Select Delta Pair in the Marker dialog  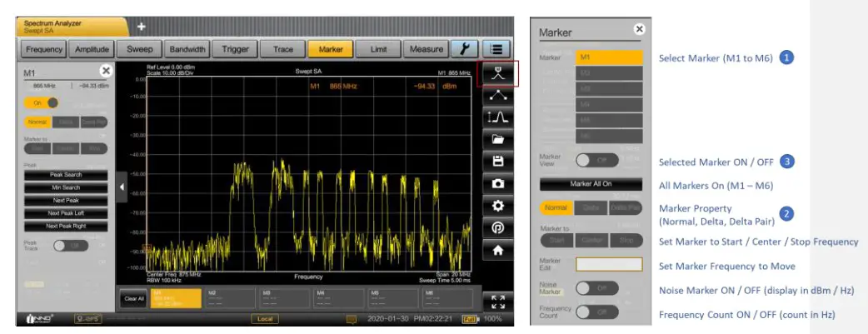click(626, 207)
